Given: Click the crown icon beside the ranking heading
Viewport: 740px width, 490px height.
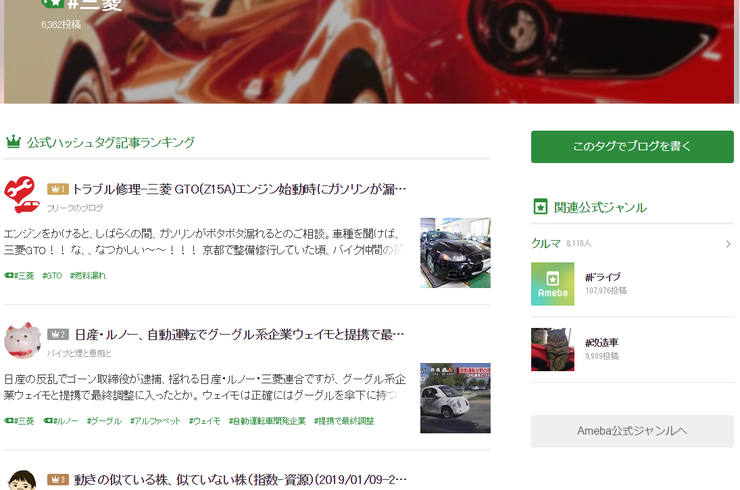Looking at the screenshot, I should click(13, 142).
